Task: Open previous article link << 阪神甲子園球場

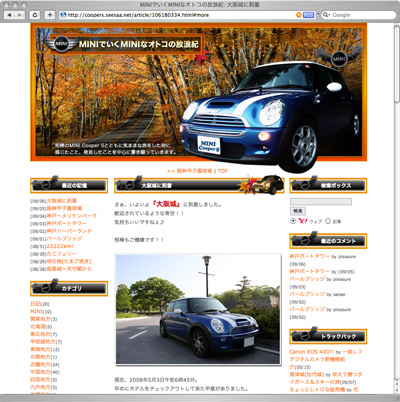Action: pyautogui.click(x=189, y=171)
